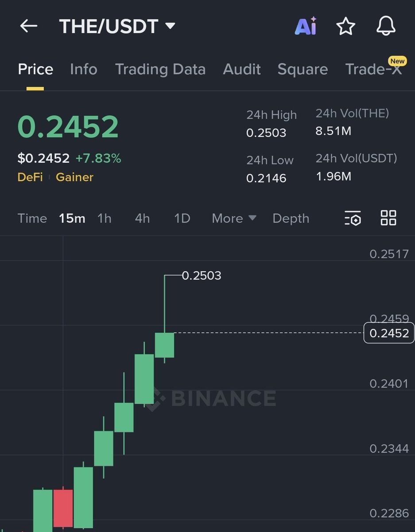The height and width of the screenshot is (532, 415).
Task: Select the 15m candle interval
Action: pos(72,218)
